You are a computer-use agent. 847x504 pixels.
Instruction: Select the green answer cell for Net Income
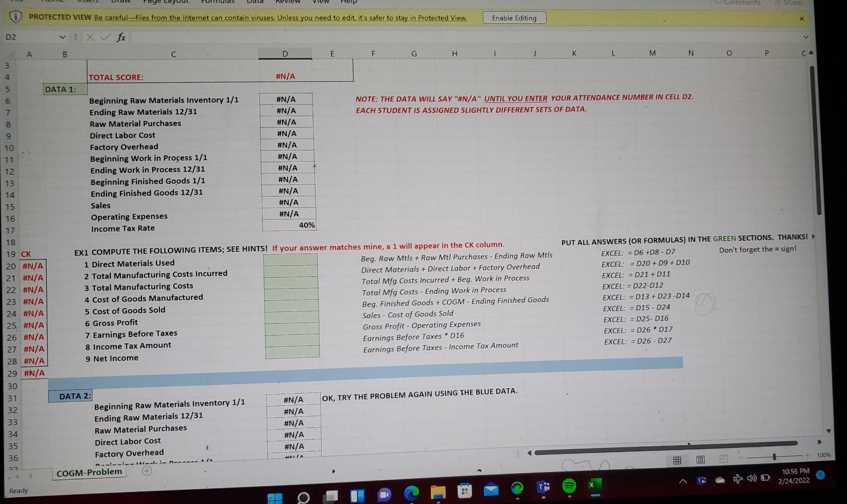coord(293,352)
